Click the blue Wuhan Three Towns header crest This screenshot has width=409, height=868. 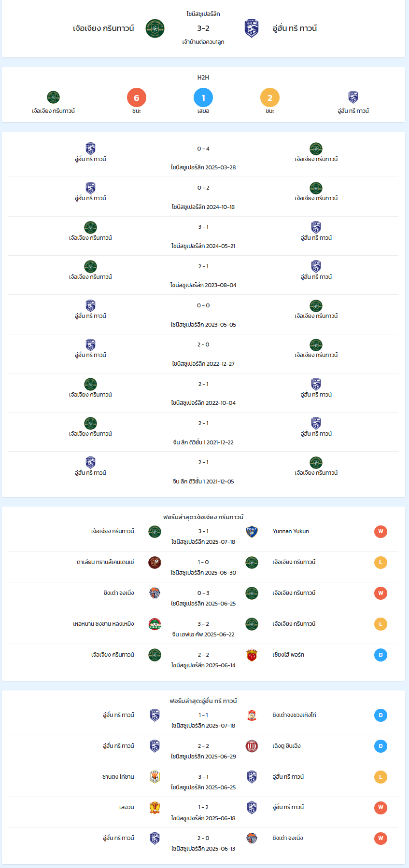pyautogui.click(x=252, y=28)
